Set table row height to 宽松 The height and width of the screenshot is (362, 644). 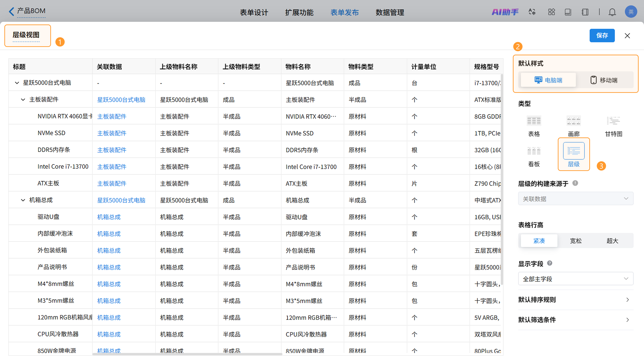(x=576, y=241)
